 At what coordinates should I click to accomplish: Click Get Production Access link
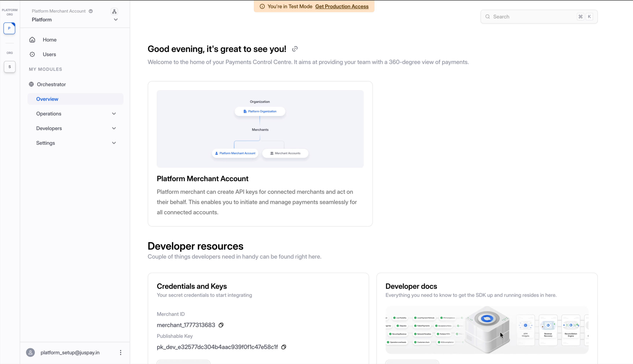pyautogui.click(x=342, y=7)
